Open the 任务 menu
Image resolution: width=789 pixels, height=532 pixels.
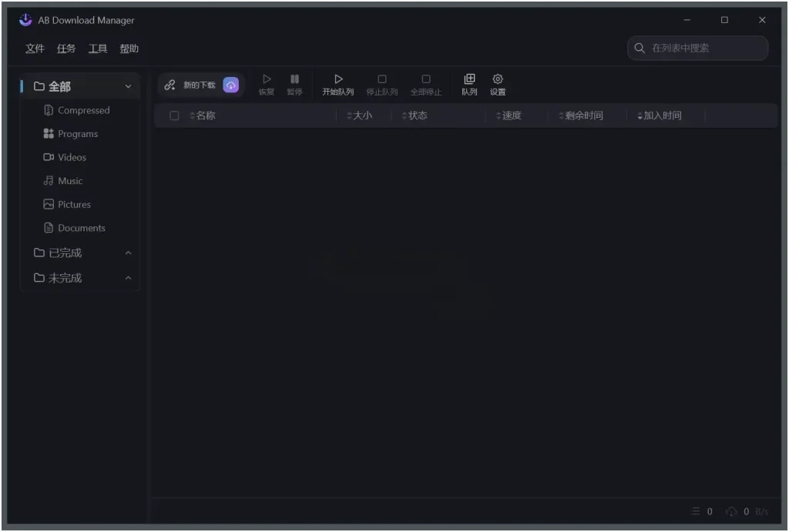(x=66, y=49)
